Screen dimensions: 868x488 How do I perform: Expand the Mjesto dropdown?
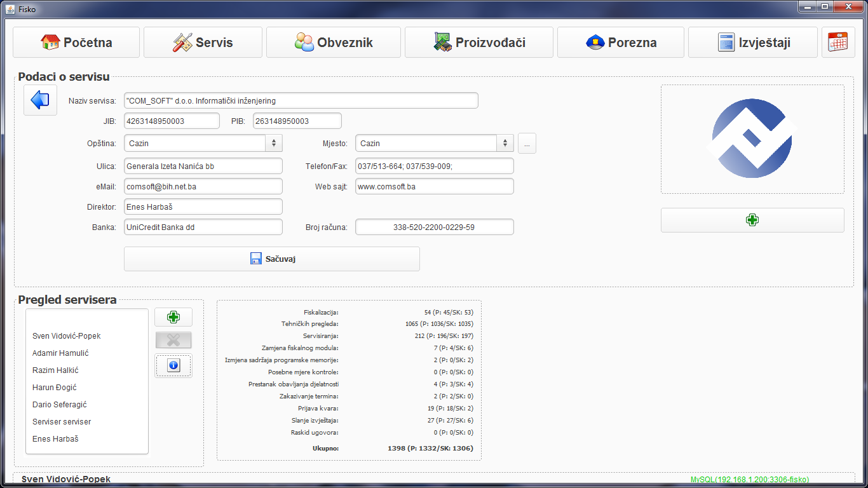(505, 143)
